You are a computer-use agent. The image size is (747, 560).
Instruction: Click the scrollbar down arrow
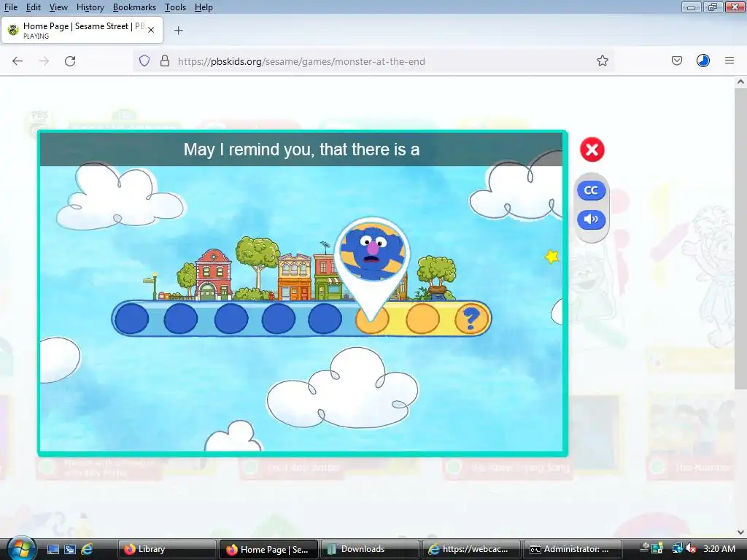tap(740, 532)
